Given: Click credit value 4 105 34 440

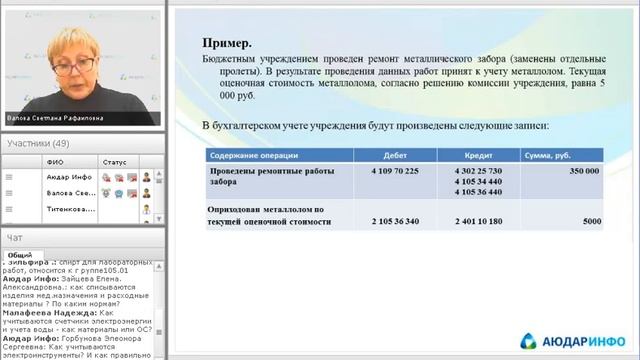Looking at the screenshot, I should [x=478, y=182].
